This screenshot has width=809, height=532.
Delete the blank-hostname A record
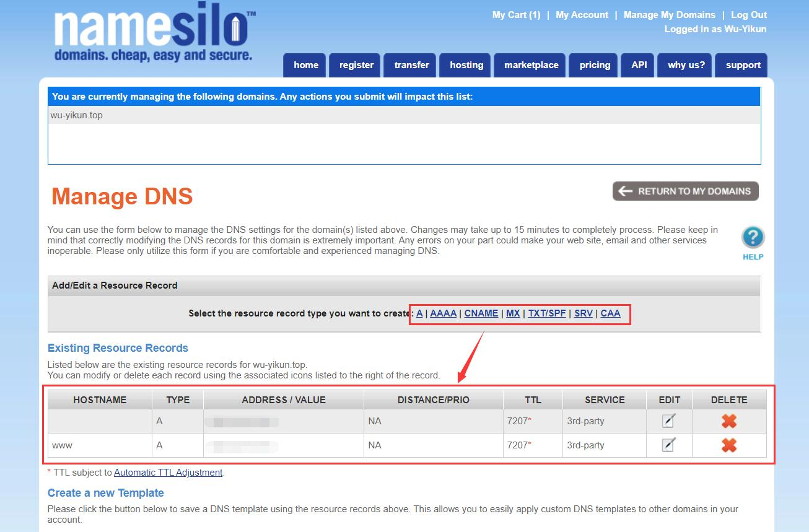pyautogui.click(x=729, y=421)
